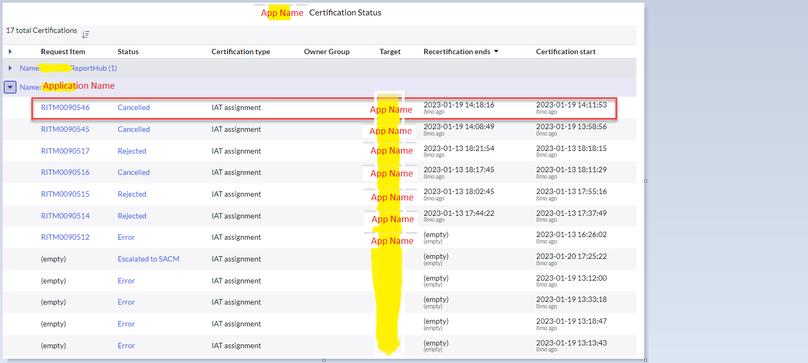Click Error status started 2023-01-19 13:12:00
The width and height of the screenshot is (808, 363).
(126, 280)
